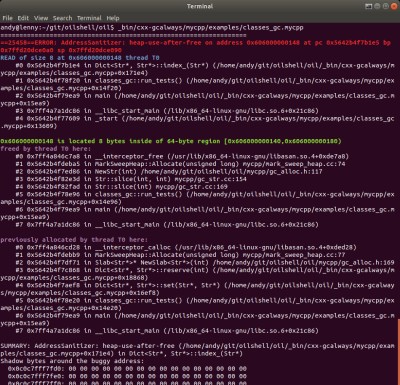Maximize the Terminal window
400x385 pixels.
386,6
